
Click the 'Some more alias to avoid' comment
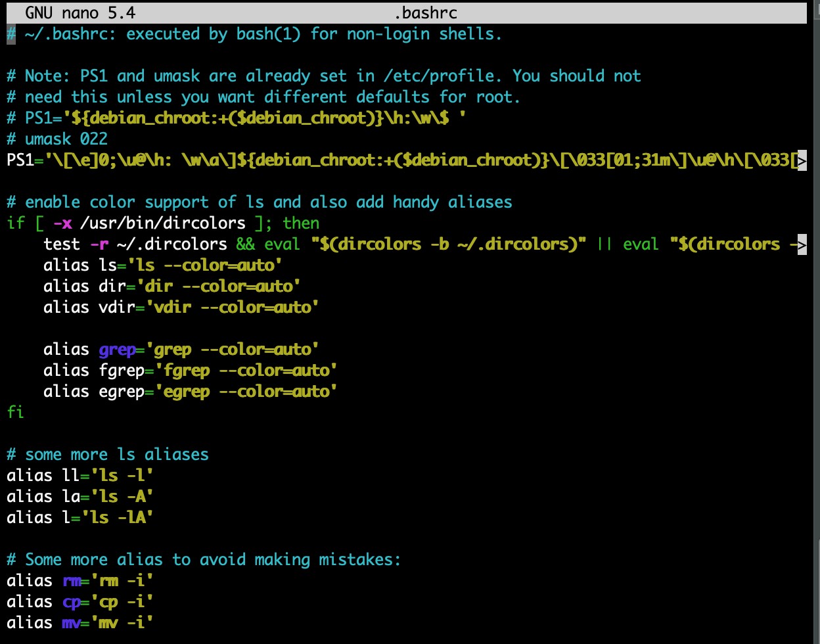click(x=204, y=559)
